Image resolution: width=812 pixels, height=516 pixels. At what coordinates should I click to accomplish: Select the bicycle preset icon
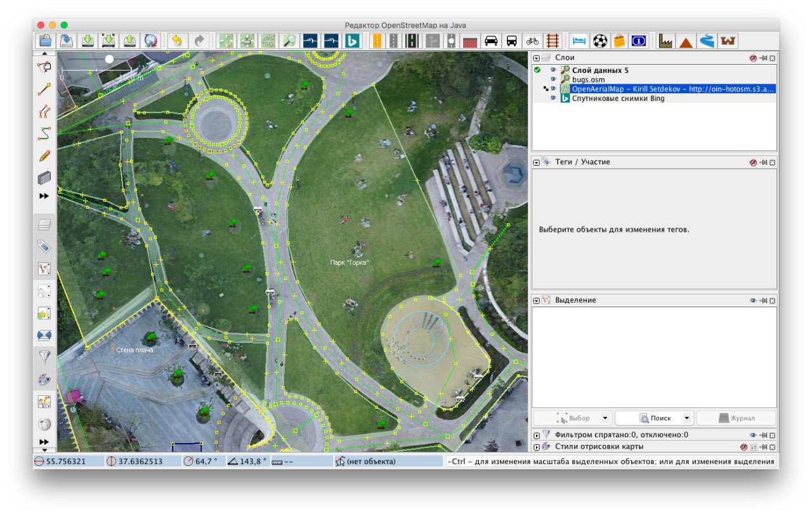tap(532, 41)
